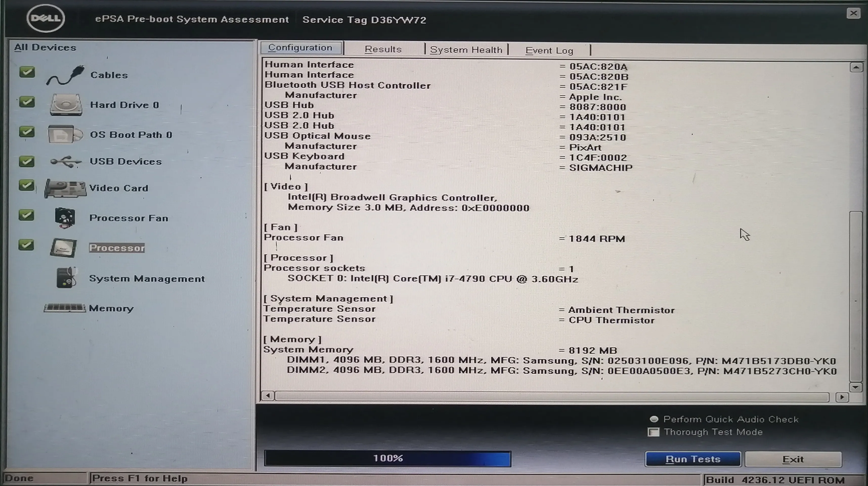Click the Build 4236.12 UEFI ROM text

[775, 480]
